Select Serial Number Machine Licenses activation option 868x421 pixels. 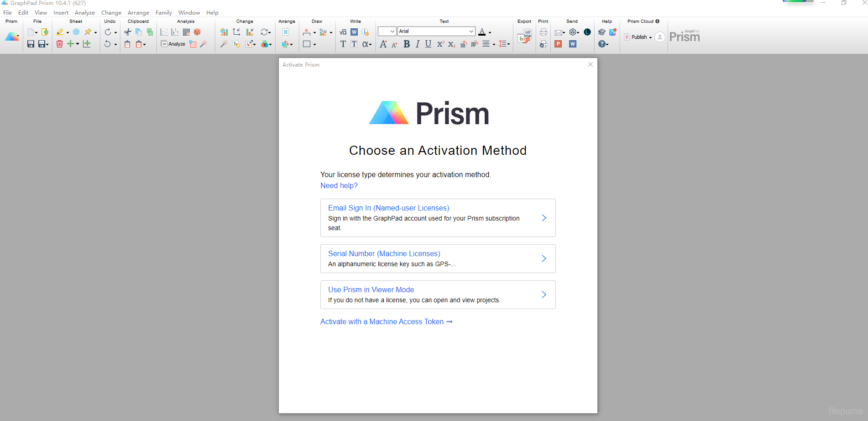[x=437, y=258]
